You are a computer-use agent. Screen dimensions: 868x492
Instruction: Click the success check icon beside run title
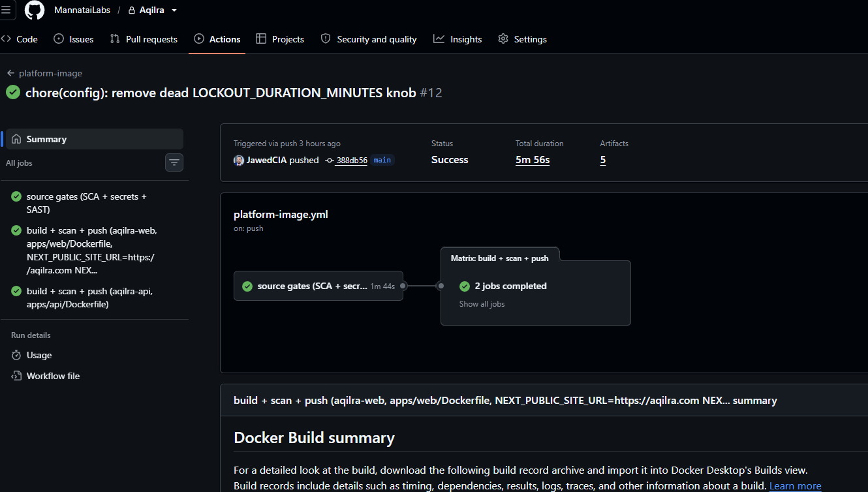tap(13, 93)
